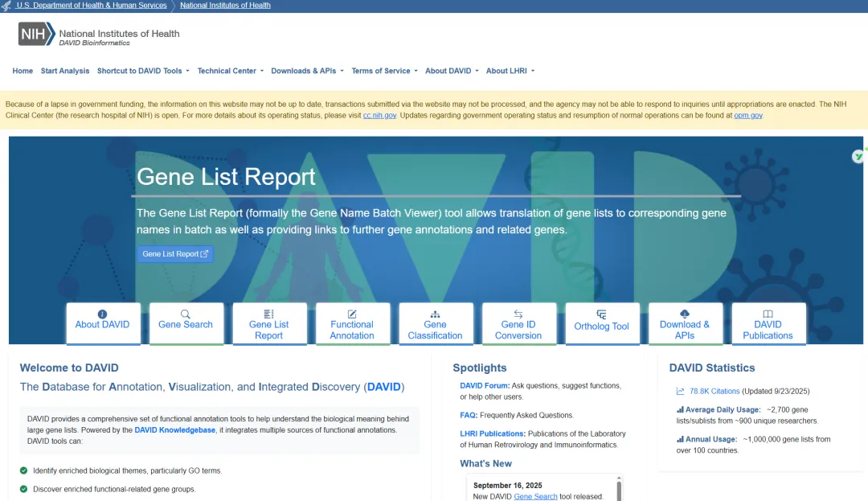The image size is (868, 501).
Task: Click the bar chart icon beside Average Daily Usage
Action: (680, 409)
